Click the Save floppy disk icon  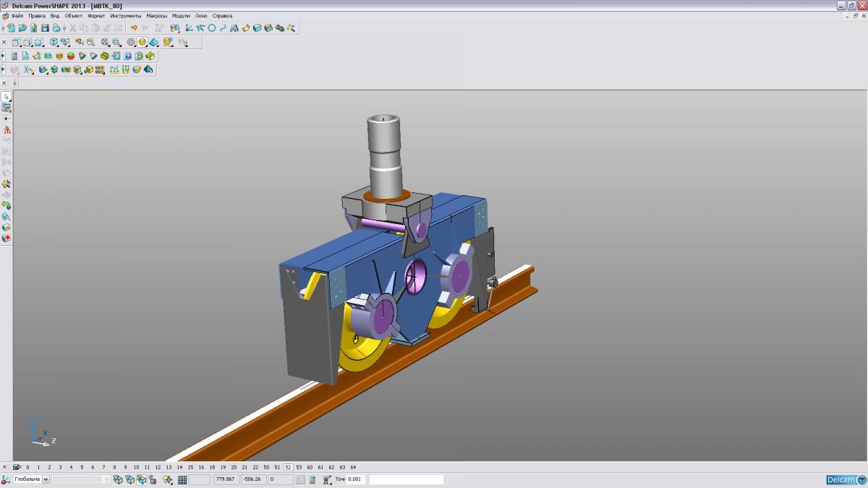pyautogui.click(x=45, y=28)
